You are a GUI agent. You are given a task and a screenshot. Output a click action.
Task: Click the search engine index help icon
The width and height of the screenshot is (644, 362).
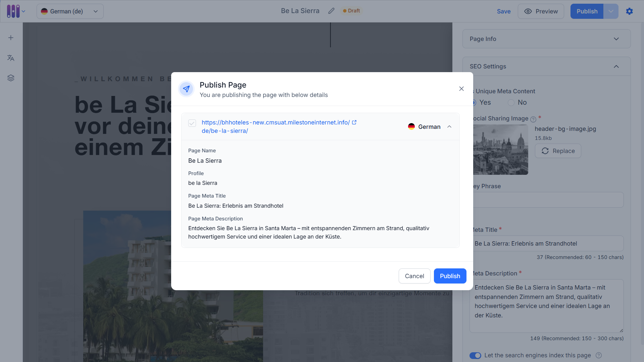point(599,355)
